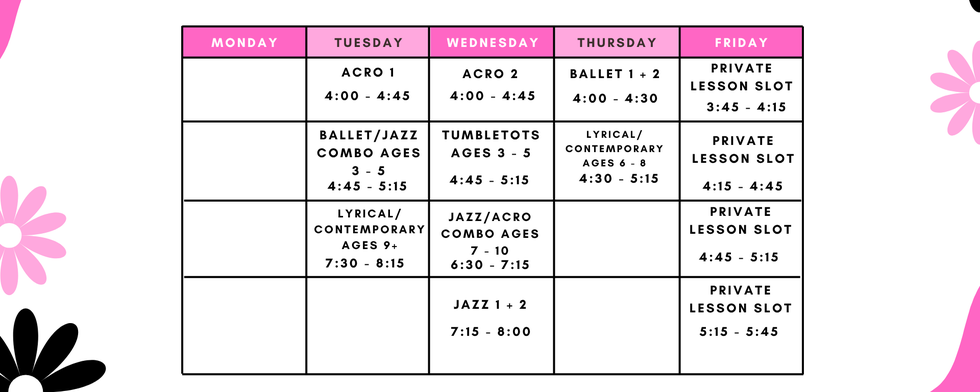Select Acro 1 class at 4:00
The image size is (980, 392).
click(x=368, y=89)
